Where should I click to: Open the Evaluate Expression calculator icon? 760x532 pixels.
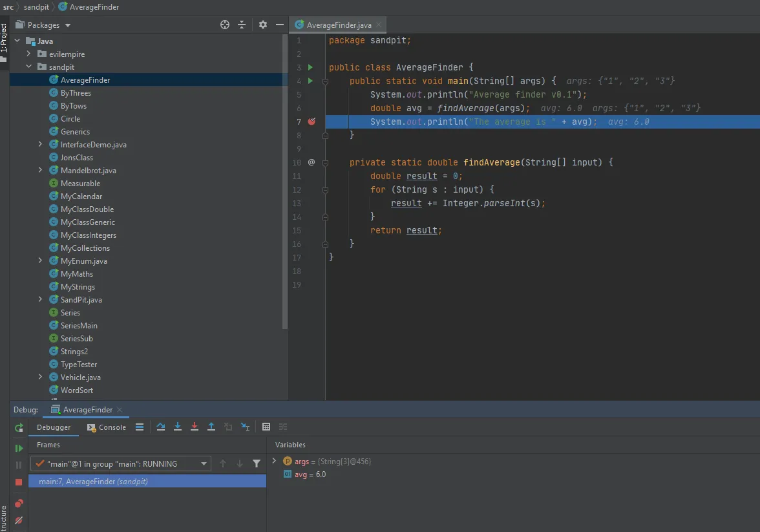[x=266, y=427]
